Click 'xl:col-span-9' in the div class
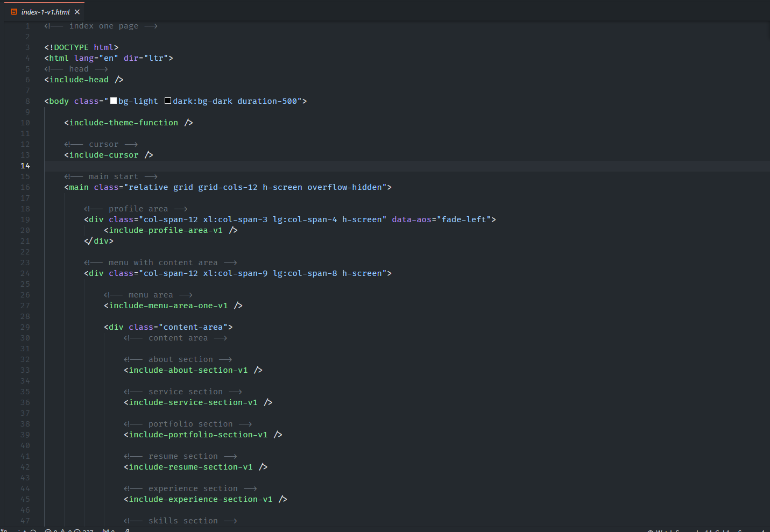The width and height of the screenshot is (770, 532). (x=235, y=273)
